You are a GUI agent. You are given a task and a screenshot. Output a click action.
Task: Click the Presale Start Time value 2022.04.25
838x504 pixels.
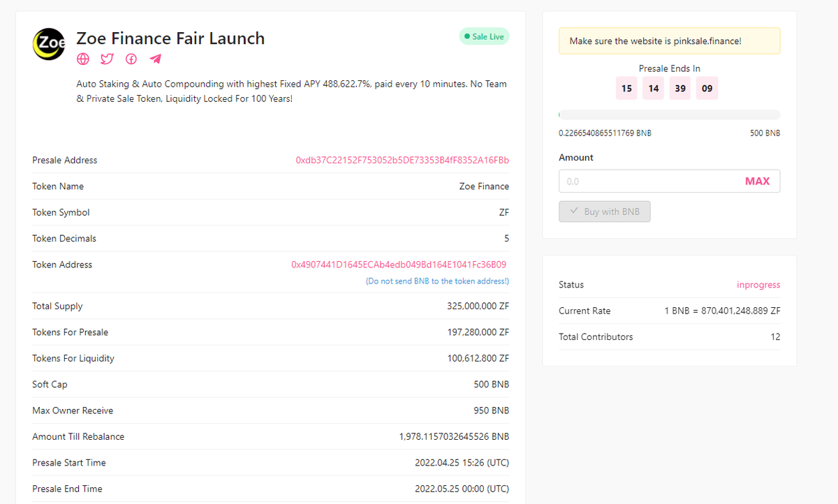pos(462,463)
